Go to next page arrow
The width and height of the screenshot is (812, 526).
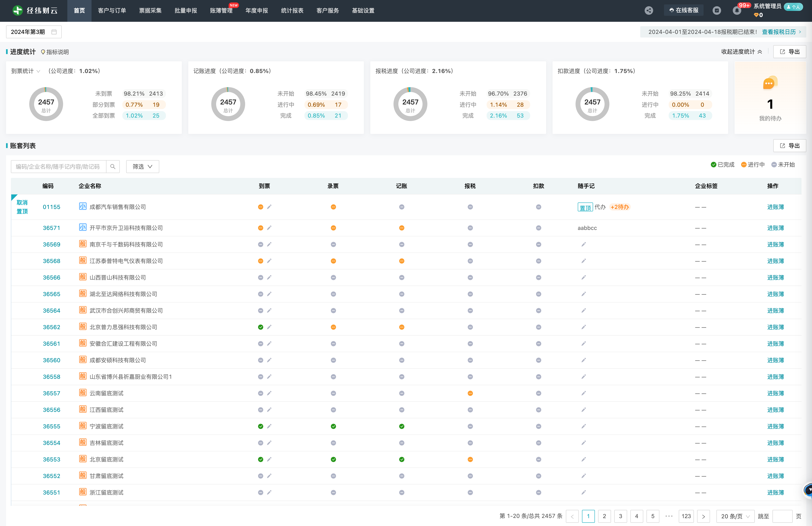point(704,517)
